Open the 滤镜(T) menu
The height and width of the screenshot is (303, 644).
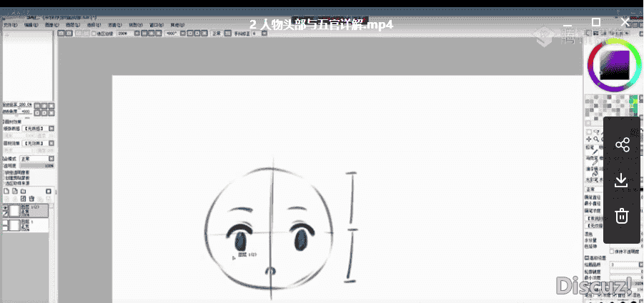point(114,24)
